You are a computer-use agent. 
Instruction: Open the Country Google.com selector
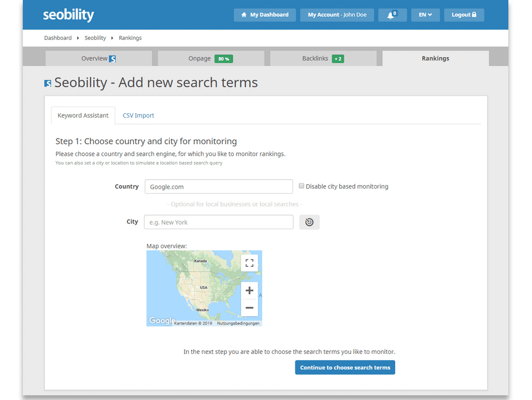(x=218, y=187)
